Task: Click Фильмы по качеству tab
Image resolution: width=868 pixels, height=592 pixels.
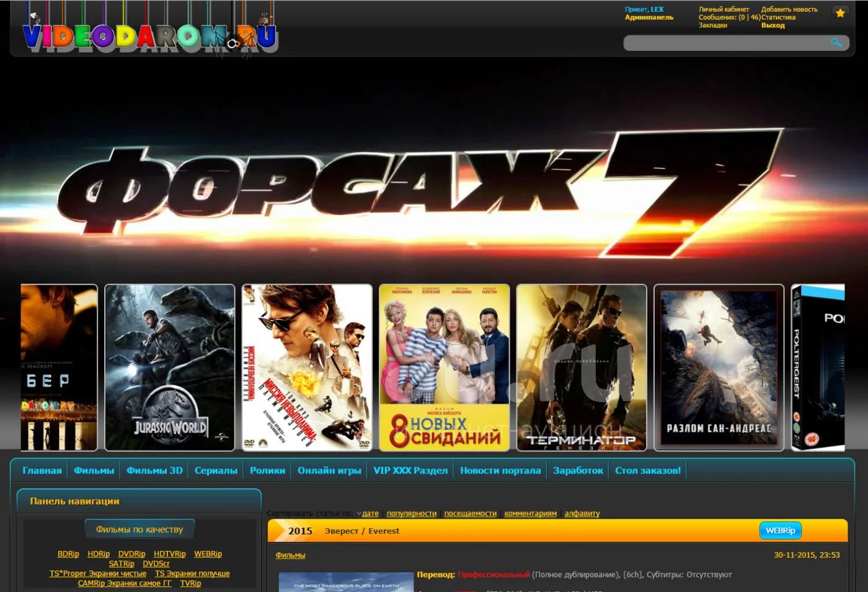Action: [139, 529]
